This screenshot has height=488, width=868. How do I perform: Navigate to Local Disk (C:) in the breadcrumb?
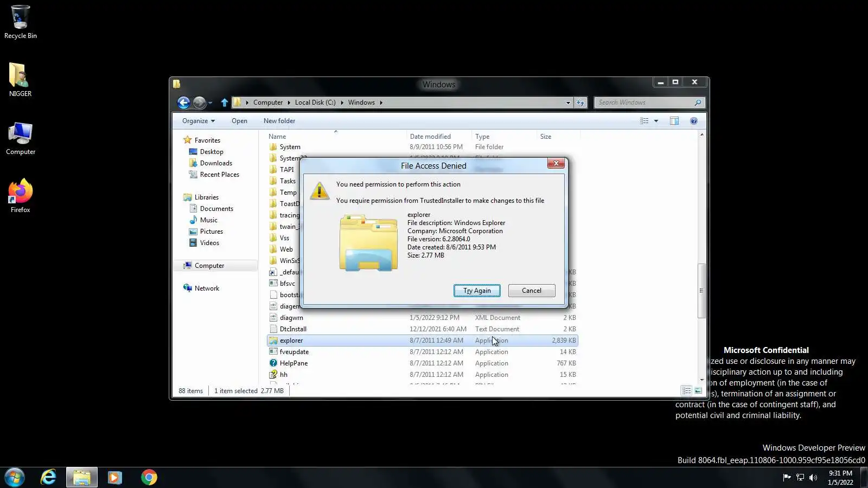pyautogui.click(x=315, y=102)
